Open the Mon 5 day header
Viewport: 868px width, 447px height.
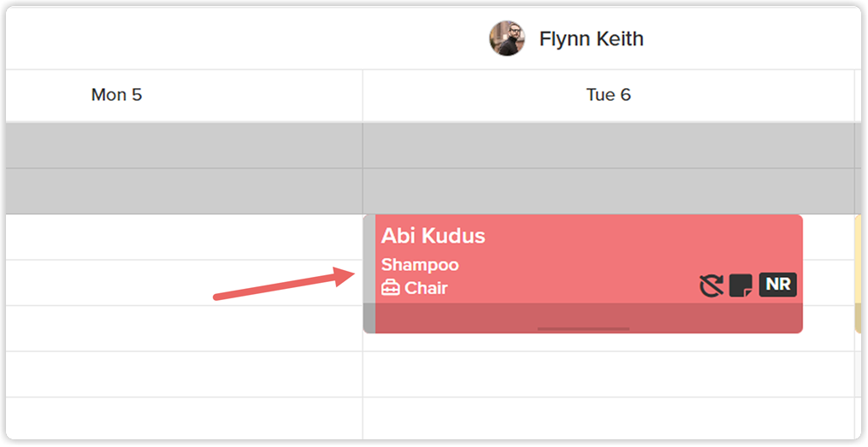click(117, 95)
